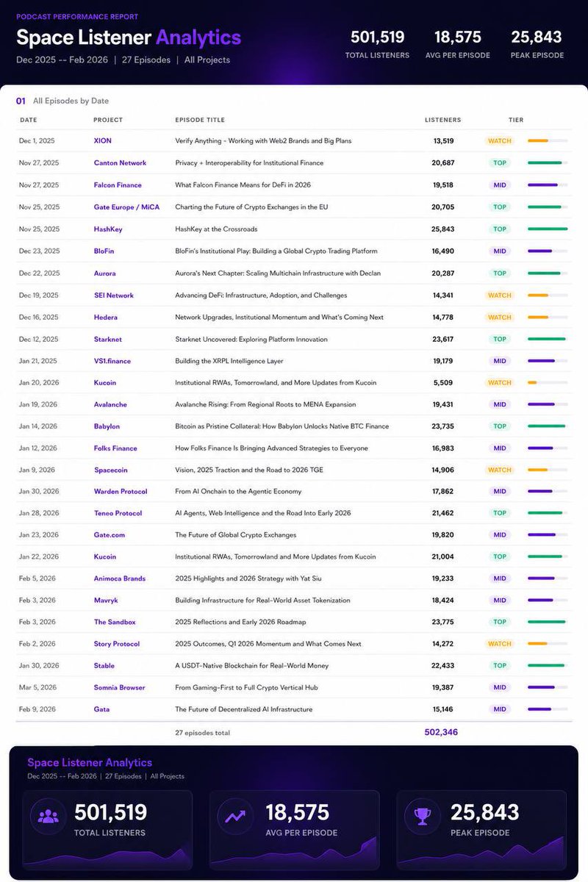Click the peak episode trophy icon
This screenshot has height=882, width=588.
pos(423,817)
